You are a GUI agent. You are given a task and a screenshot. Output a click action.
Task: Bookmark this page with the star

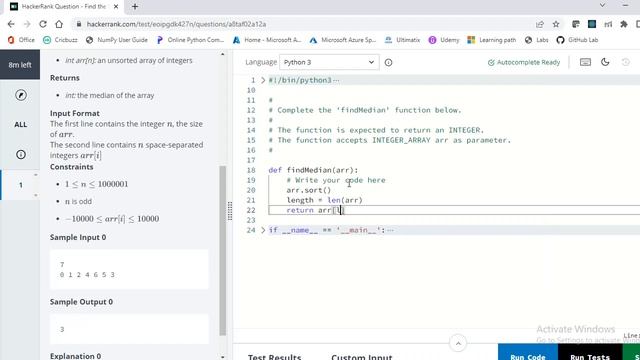pos(556,24)
